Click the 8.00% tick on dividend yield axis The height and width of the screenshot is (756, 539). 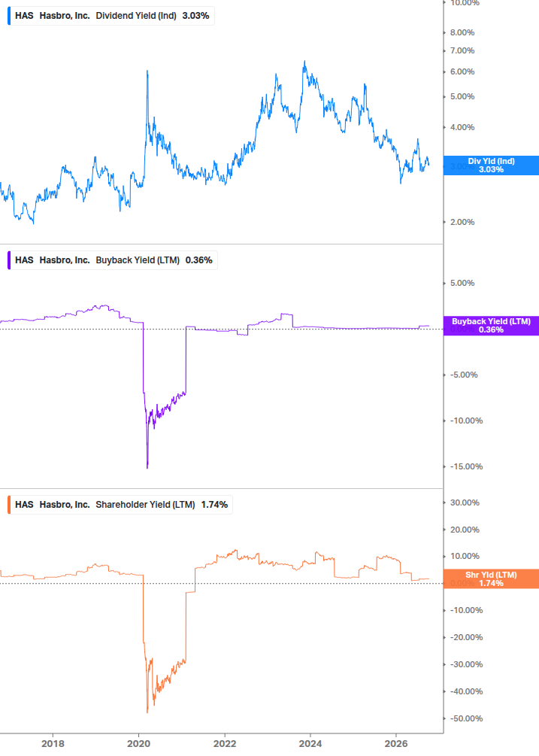462,33
